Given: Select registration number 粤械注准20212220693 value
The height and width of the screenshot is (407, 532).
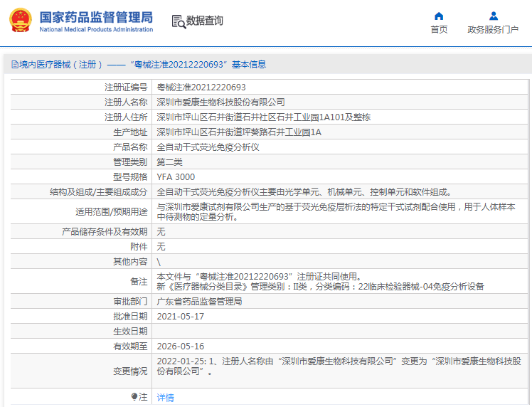Looking at the screenshot, I should click(201, 88).
